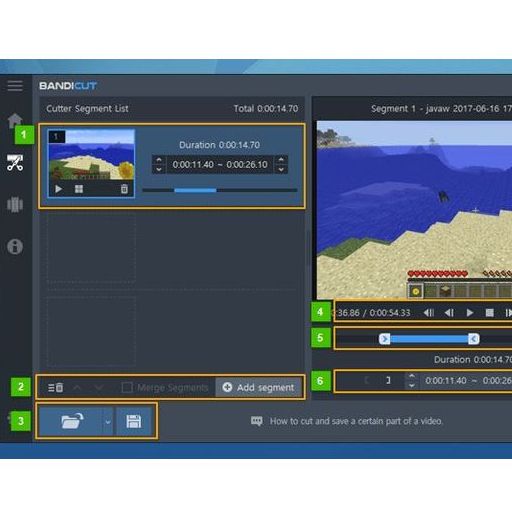The image size is (512, 512).
Task: Save the project with floppy disk icon
Action: [134, 421]
